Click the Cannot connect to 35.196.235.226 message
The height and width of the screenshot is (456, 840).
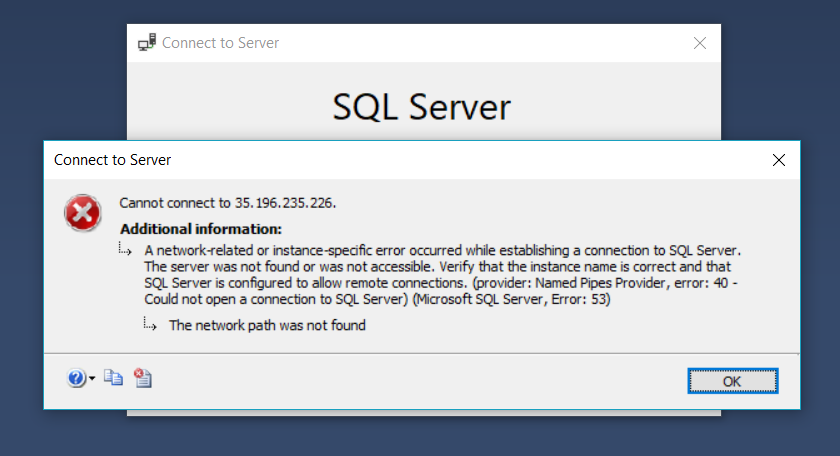pyautogui.click(x=227, y=202)
